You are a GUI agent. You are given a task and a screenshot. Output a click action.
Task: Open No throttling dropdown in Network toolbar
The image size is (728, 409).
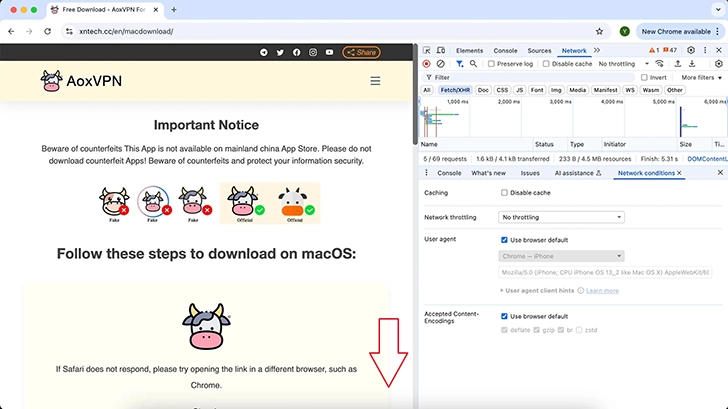(x=624, y=64)
